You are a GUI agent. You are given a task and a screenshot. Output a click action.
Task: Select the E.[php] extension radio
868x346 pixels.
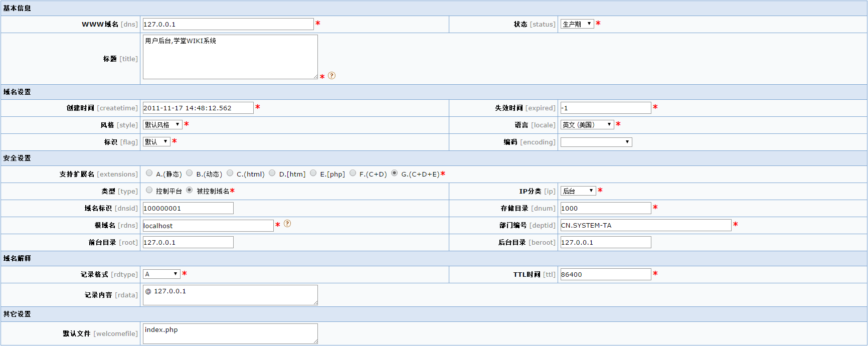[313, 173]
